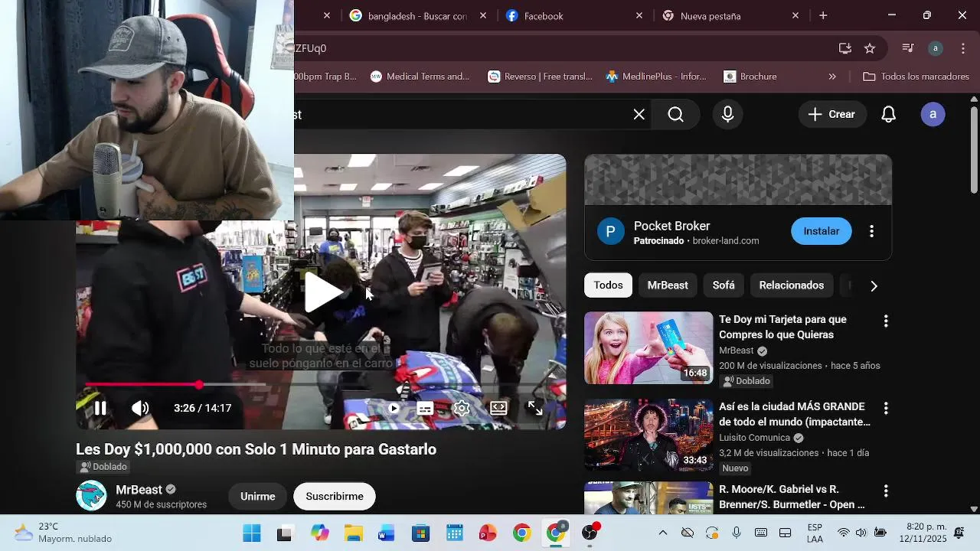Open the MedlinePlus bookmark
Image resolution: width=980 pixels, height=551 pixels.
click(x=656, y=77)
